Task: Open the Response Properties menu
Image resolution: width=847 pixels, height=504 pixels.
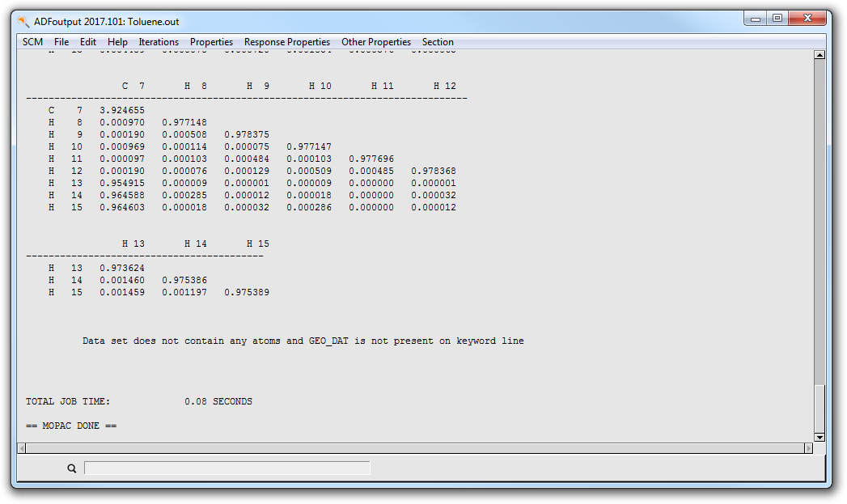Action: (x=287, y=42)
